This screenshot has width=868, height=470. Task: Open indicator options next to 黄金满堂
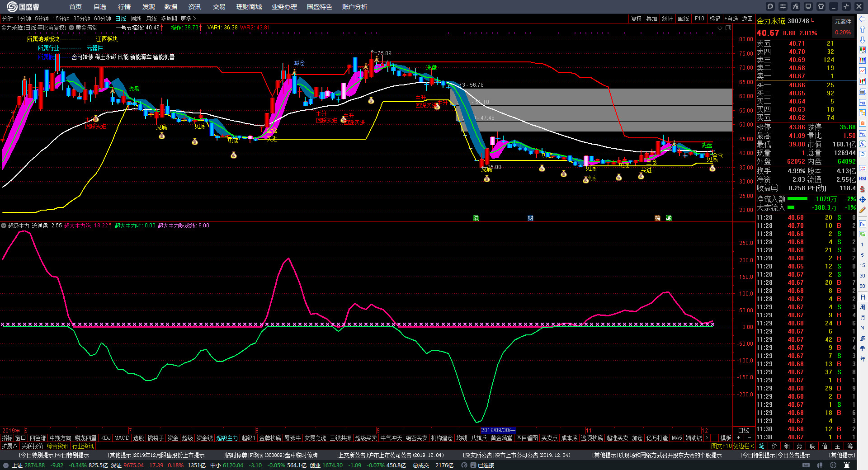click(71, 28)
